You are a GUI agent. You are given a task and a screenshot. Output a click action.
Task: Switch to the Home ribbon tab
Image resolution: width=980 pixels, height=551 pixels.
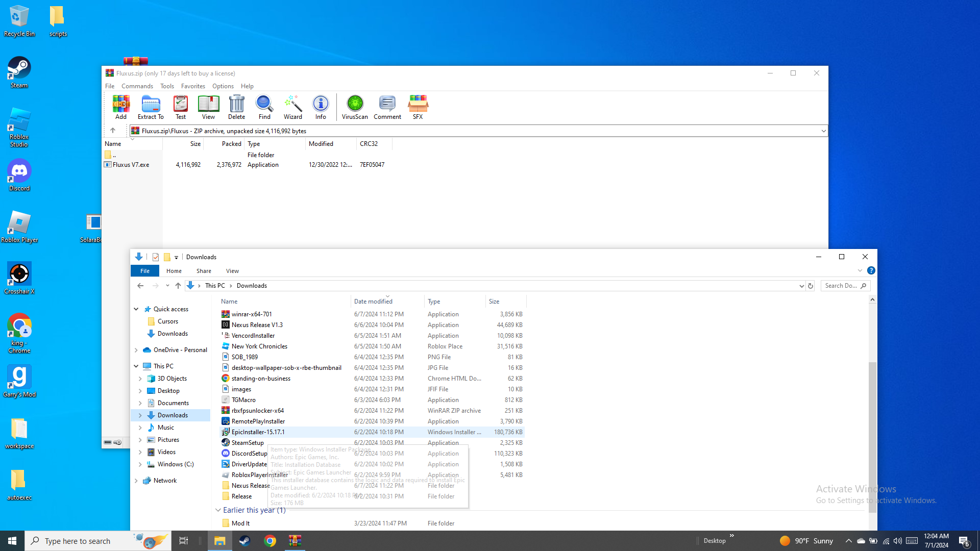tap(174, 271)
